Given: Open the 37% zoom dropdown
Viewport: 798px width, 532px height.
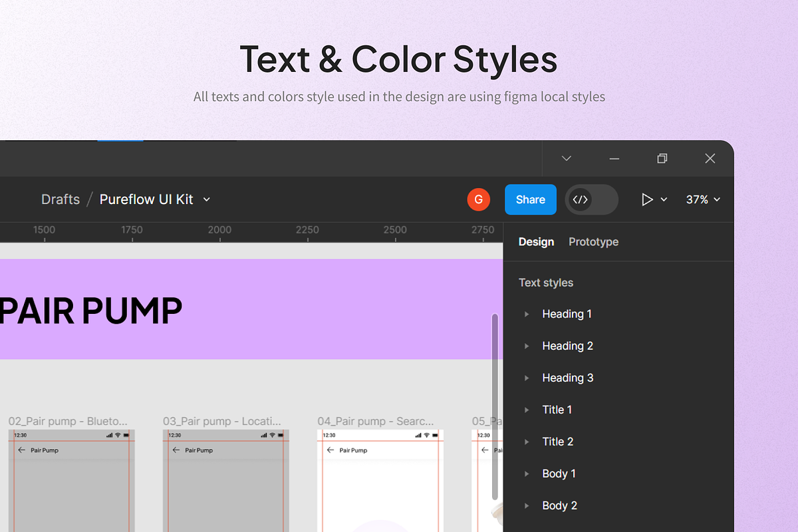Looking at the screenshot, I should tap(703, 199).
